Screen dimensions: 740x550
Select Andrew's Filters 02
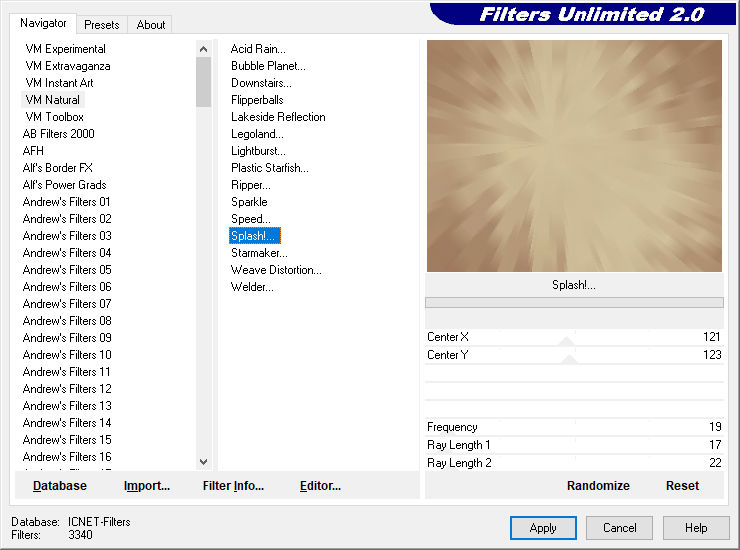point(67,219)
